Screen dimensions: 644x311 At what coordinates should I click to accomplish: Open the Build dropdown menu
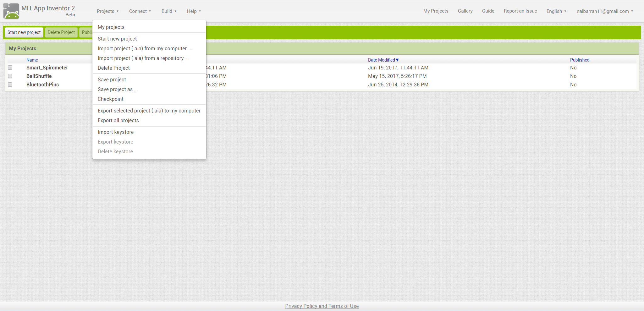point(169,11)
